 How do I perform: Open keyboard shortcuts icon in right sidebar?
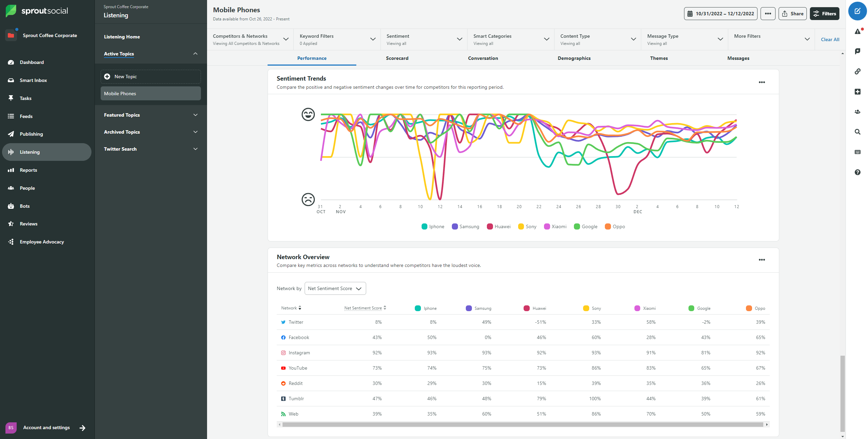pos(857,152)
